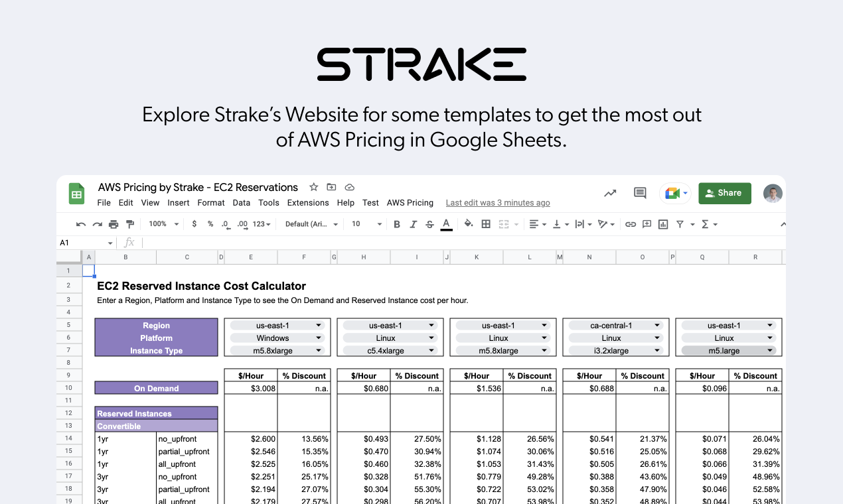The image size is (843, 504).
Task: Apply percent format icon
Action: point(210,224)
